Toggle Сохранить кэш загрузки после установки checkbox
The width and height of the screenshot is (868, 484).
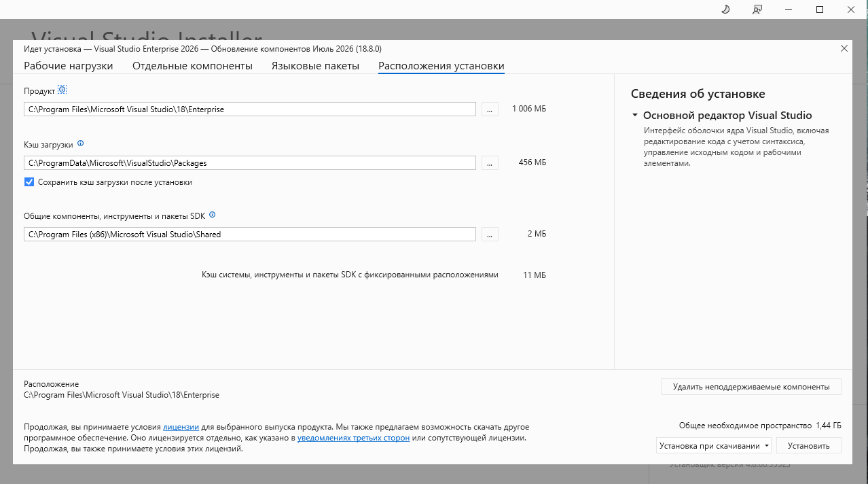pyautogui.click(x=29, y=181)
